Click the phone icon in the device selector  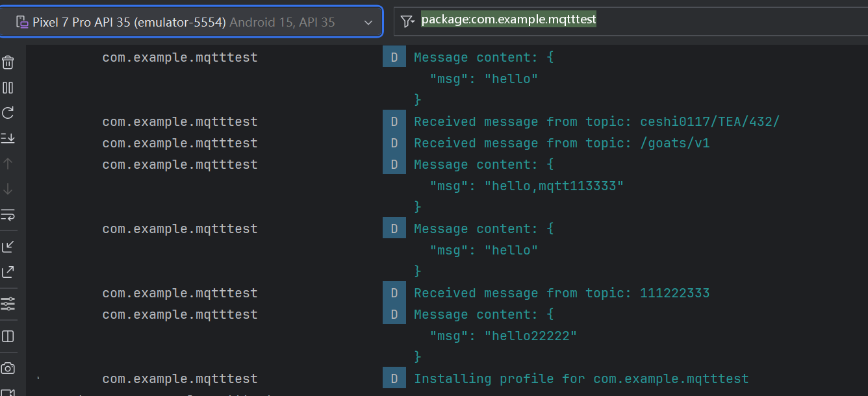(x=21, y=22)
